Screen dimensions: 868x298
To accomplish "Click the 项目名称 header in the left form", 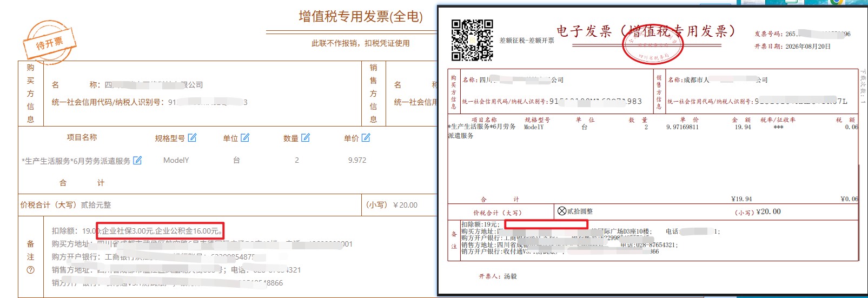I will pos(82,137).
